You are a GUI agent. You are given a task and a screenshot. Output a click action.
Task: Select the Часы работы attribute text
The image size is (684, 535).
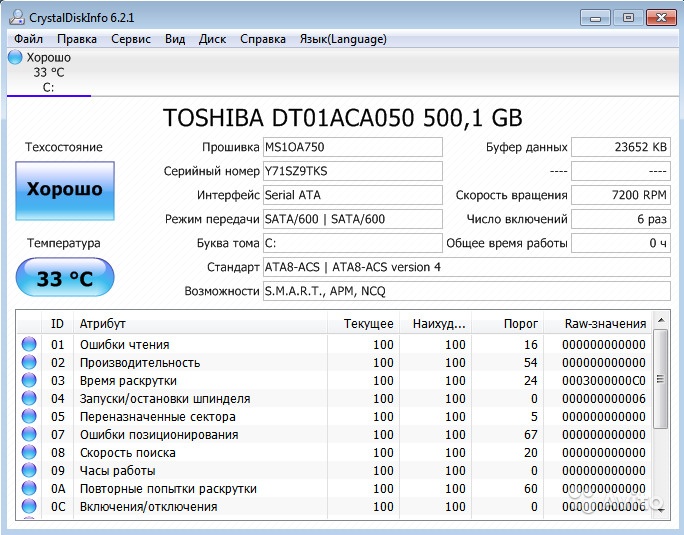click(117, 471)
